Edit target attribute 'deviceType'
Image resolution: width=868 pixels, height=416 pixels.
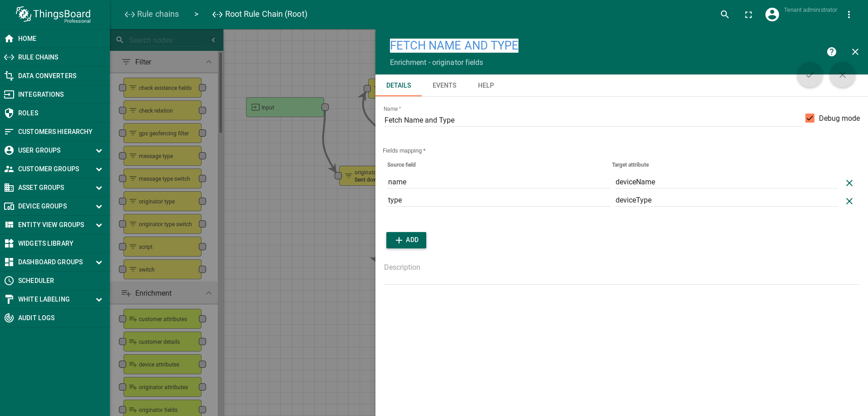pyautogui.click(x=726, y=200)
